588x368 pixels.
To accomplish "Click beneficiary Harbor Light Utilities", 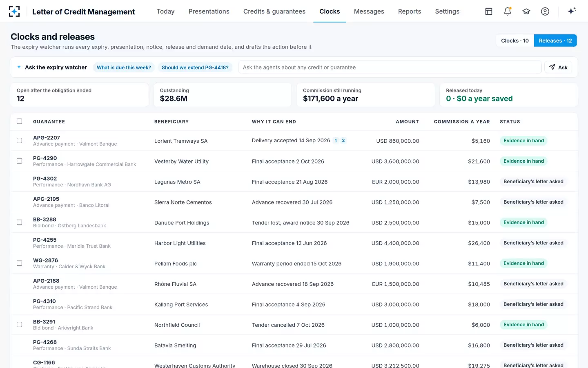I will tap(180, 243).
